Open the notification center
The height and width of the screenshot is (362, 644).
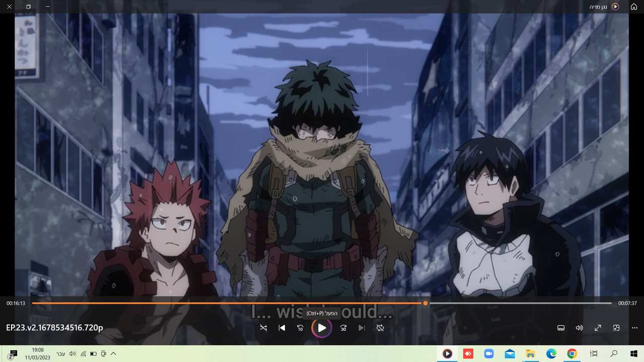(13, 354)
